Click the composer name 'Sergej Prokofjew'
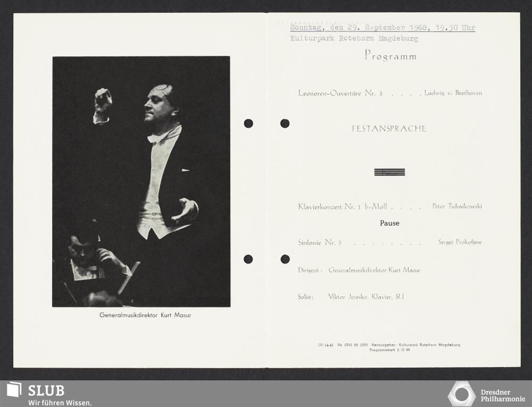 tap(460, 242)
